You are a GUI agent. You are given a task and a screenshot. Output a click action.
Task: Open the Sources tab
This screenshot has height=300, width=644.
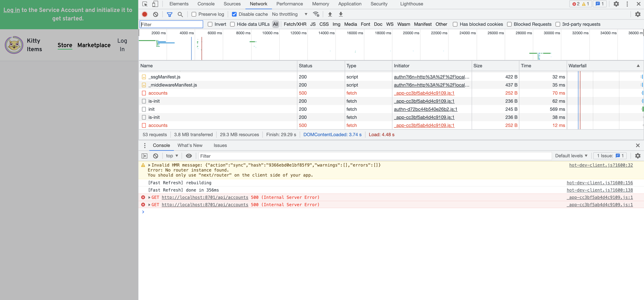tap(232, 4)
